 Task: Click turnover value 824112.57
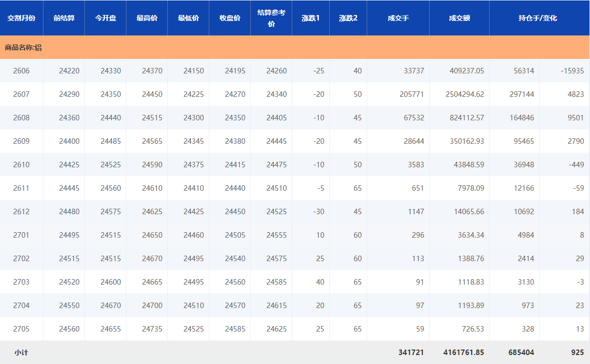point(467,118)
